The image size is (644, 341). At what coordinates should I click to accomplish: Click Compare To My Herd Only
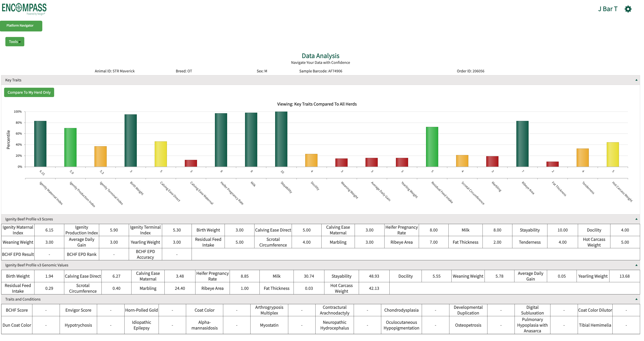(x=29, y=92)
